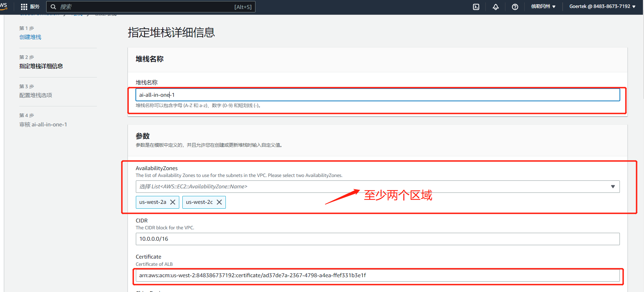Click the 堆栈名称 input field
Screen dimensions: 644x292
tap(378, 95)
